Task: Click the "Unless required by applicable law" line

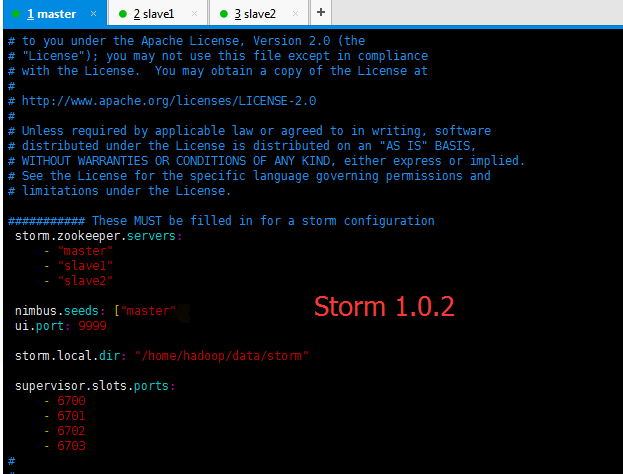Action: click(250, 131)
